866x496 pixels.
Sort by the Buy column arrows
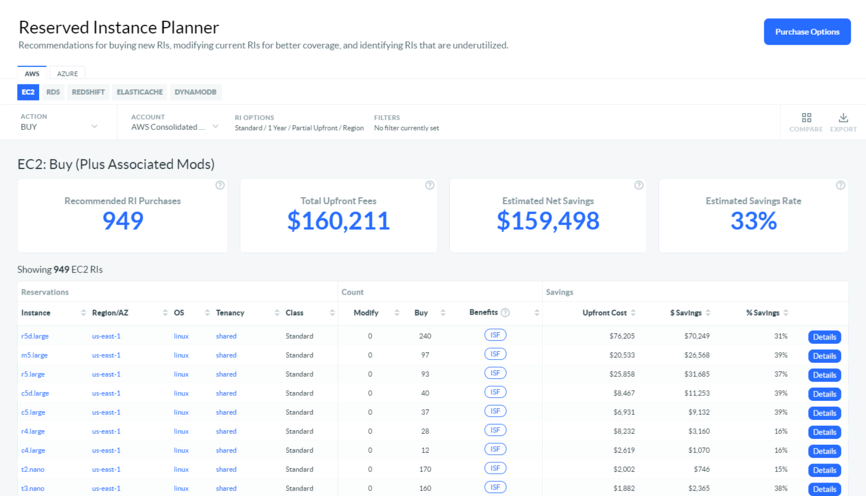442,313
